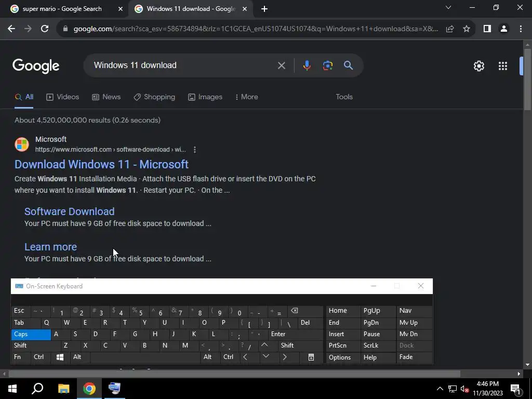
Task: Share this page icon in address bar
Action: (x=450, y=29)
